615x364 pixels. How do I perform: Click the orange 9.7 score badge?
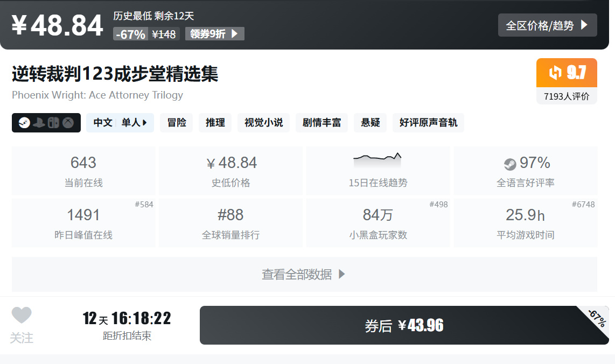(567, 73)
